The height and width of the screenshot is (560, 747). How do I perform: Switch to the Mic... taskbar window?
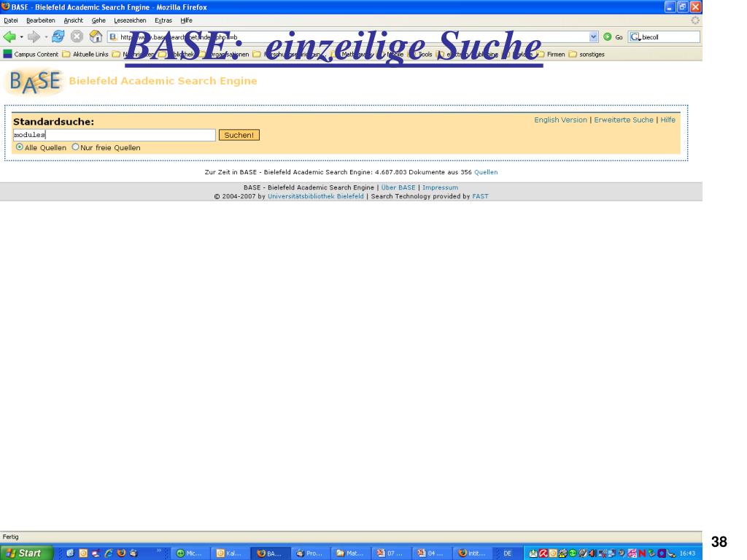190,553
